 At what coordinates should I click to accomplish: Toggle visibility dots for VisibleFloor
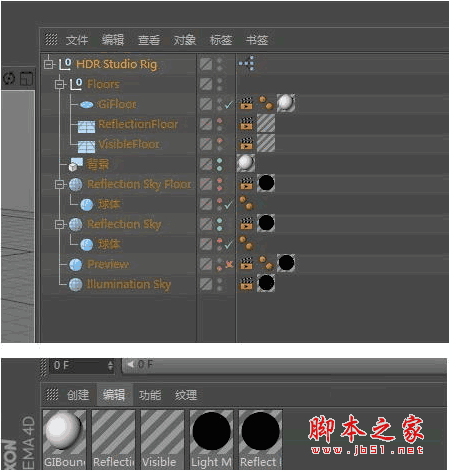tap(220, 144)
